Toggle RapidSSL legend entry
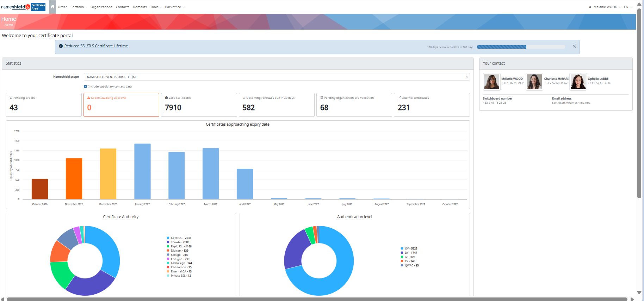The height and width of the screenshot is (301, 644). tap(179, 246)
